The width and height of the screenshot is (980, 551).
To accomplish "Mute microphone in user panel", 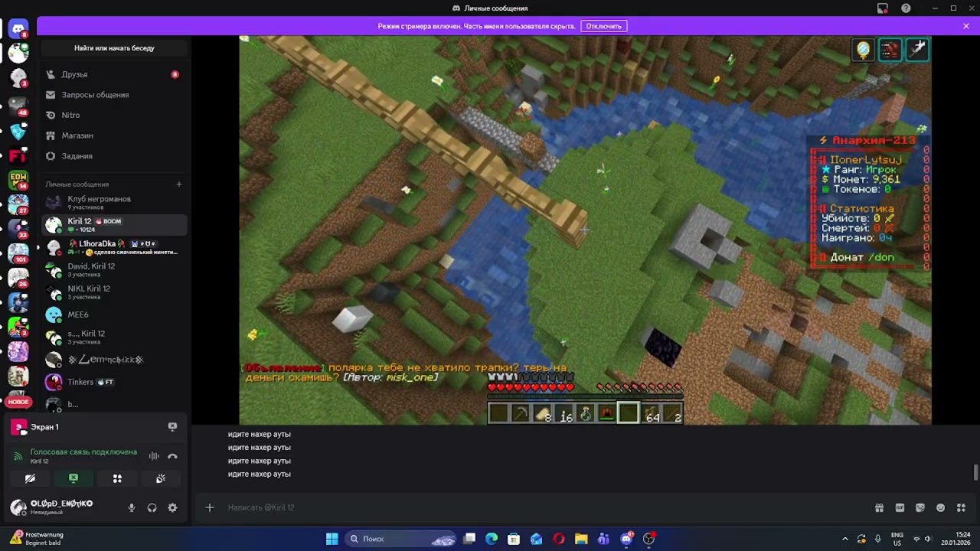I will pos(132,507).
